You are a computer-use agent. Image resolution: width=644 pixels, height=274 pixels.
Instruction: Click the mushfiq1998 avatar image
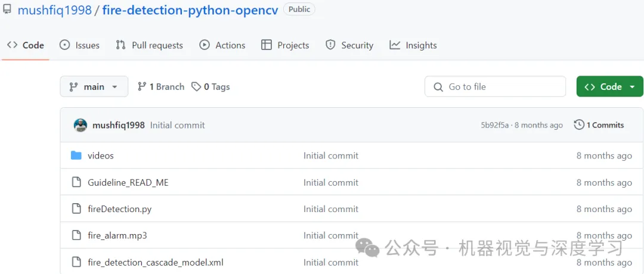[80, 125]
